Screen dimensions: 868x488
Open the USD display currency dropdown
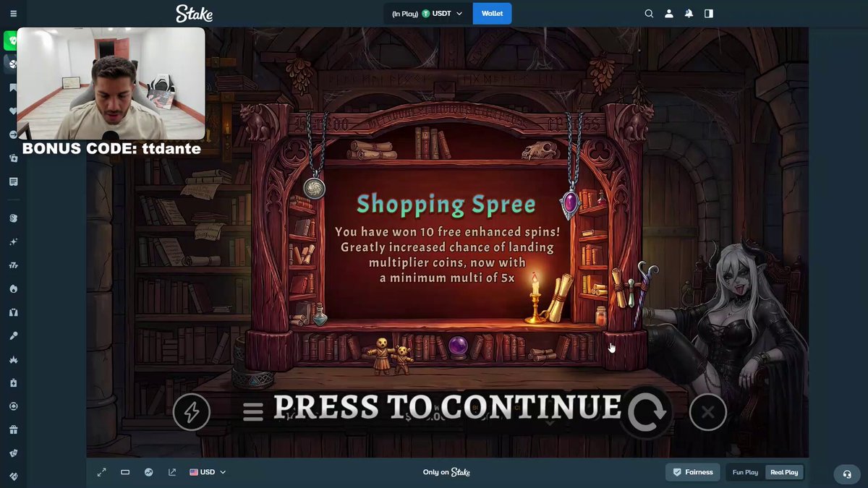(x=208, y=472)
